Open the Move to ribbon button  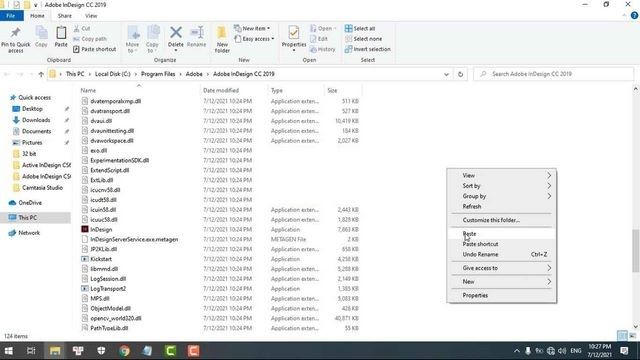[x=133, y=39]
